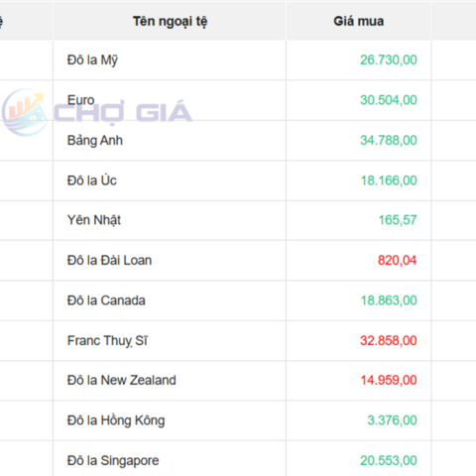Select the 'Euro' currency name
Screen dimensions: 476x476
pos(81,100)
